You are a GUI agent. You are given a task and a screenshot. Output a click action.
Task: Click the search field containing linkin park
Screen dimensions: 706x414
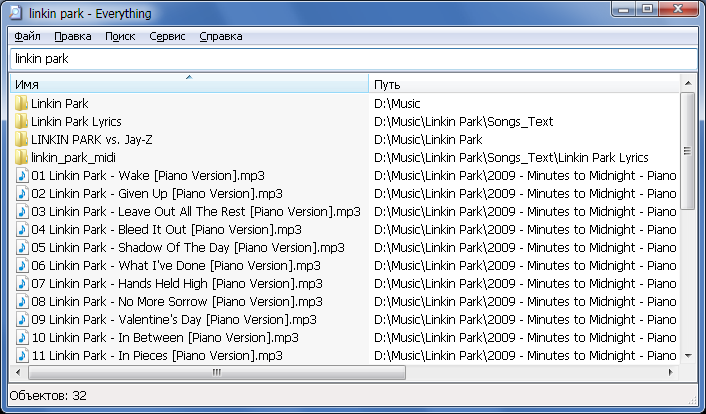click(x=353, y=59)
